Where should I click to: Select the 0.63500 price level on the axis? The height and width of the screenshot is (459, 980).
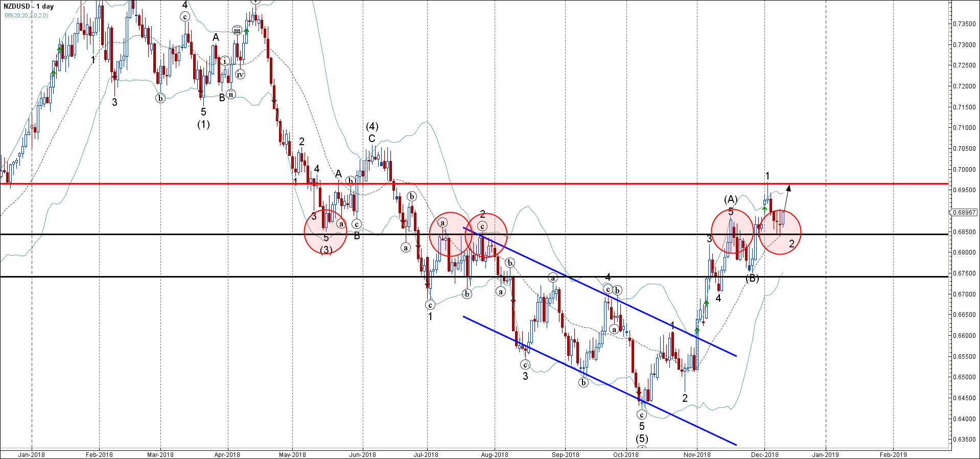tap(964, 440)
